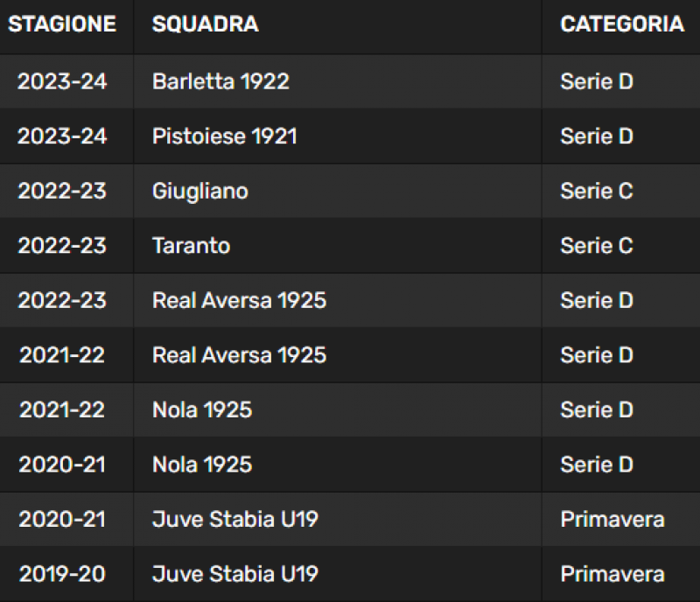Open the Barletta 1922 team entry
This screenshot has height=602, width=700.
point(220,81)
